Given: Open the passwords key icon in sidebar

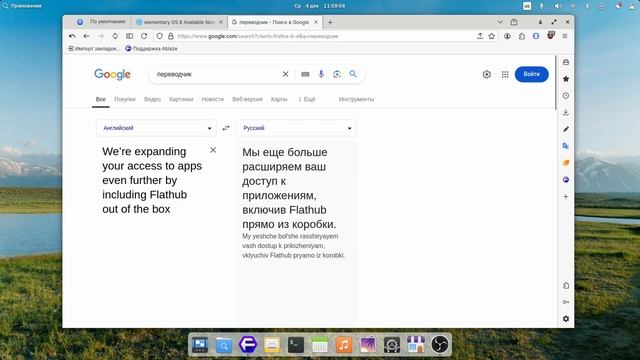Looking at the screenshot, I should tap(566, 302).
